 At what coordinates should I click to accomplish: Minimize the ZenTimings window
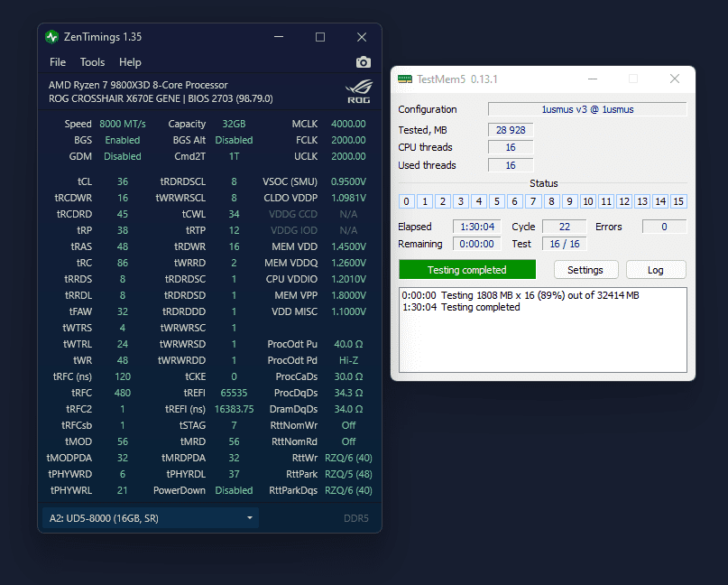(279, 37)
